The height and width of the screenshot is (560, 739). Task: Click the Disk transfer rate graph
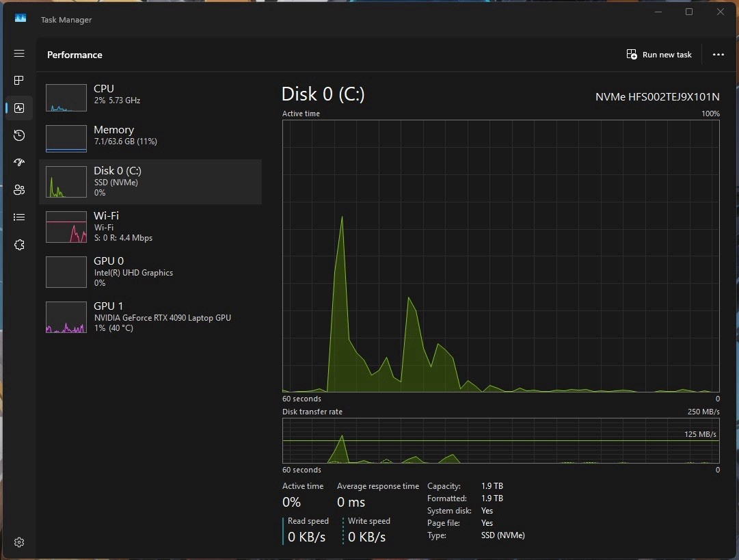point(500,441)
